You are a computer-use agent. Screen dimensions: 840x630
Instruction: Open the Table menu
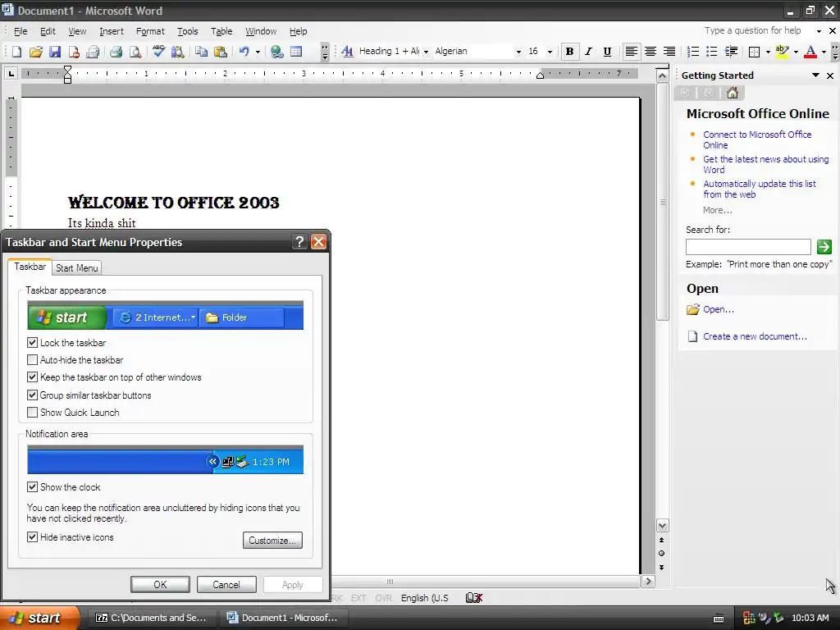221,31
